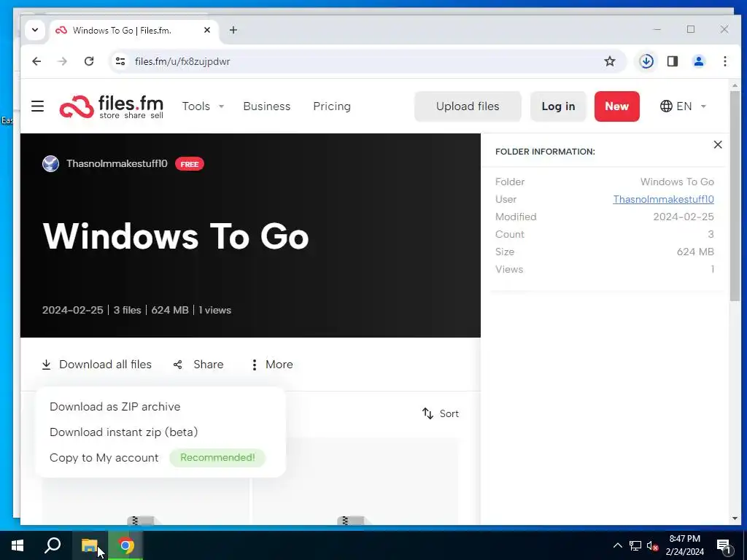Open the EN language dropdown
The width and height of the screenshot is (747, 560).
(x=683, y=106)
